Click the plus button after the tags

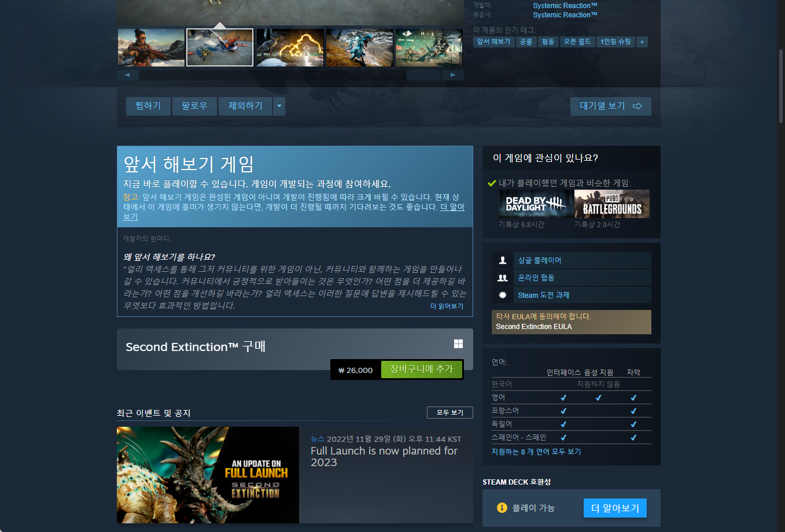point(642,42)
